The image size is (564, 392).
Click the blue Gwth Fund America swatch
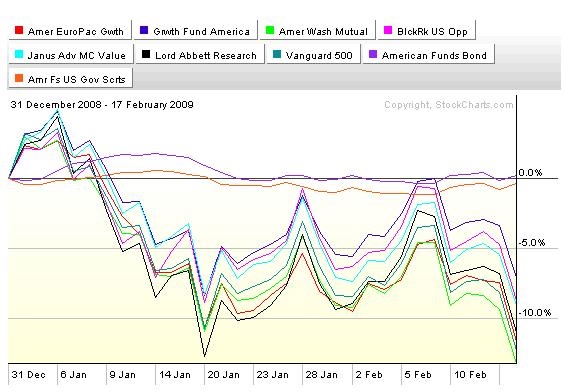coord(144,30)
